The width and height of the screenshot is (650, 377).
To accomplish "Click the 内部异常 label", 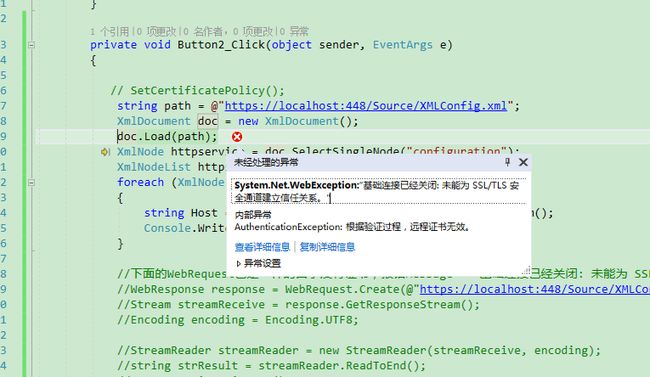I will [x=253, y=215].
